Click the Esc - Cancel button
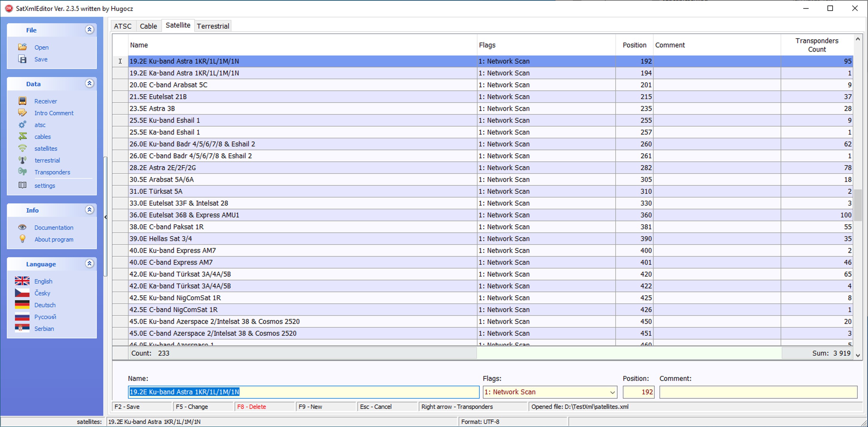This screenshot has width=868, height=427. [388, 406]
